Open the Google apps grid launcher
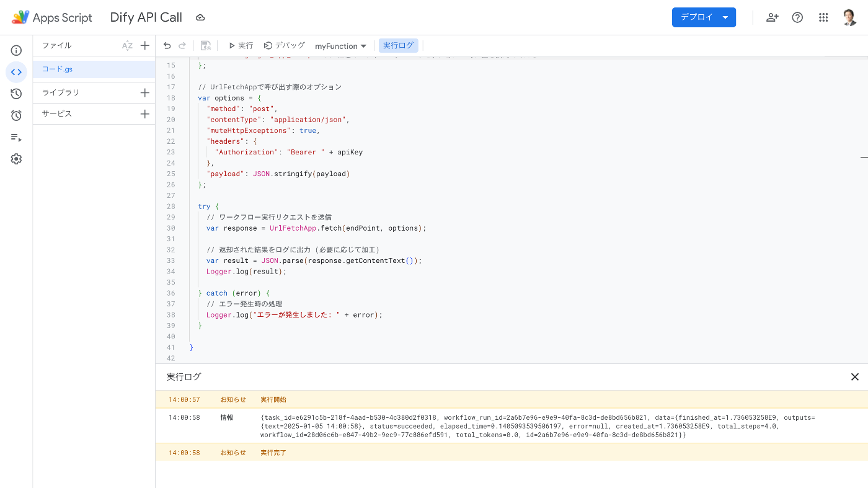The width and height of the screenshot is (868, 488). pyautogui.click(x=823, y=17)
